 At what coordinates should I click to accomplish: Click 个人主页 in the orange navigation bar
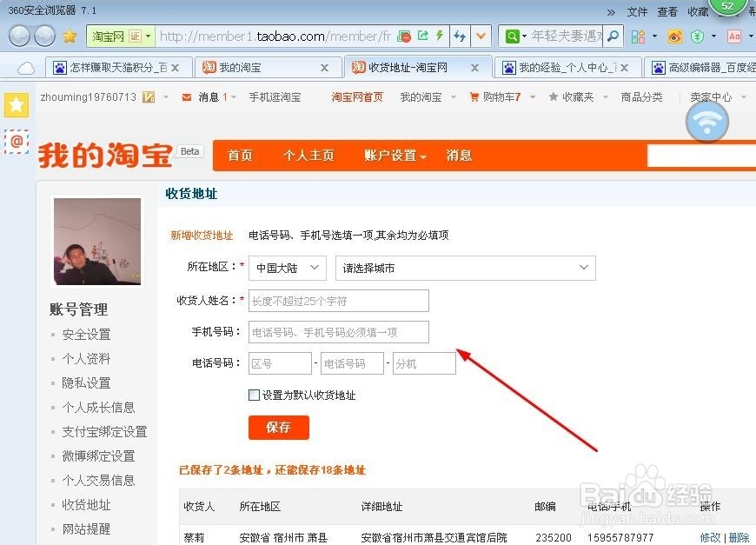[x=308, y=156]
